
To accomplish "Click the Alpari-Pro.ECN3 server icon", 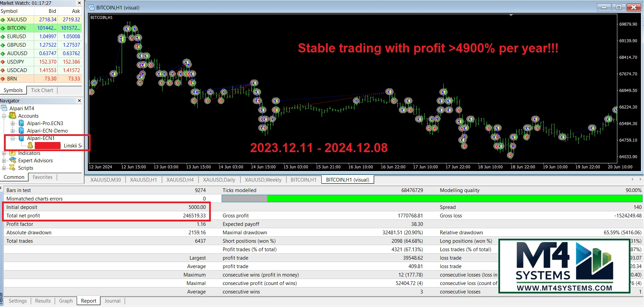I will point(21,123).
